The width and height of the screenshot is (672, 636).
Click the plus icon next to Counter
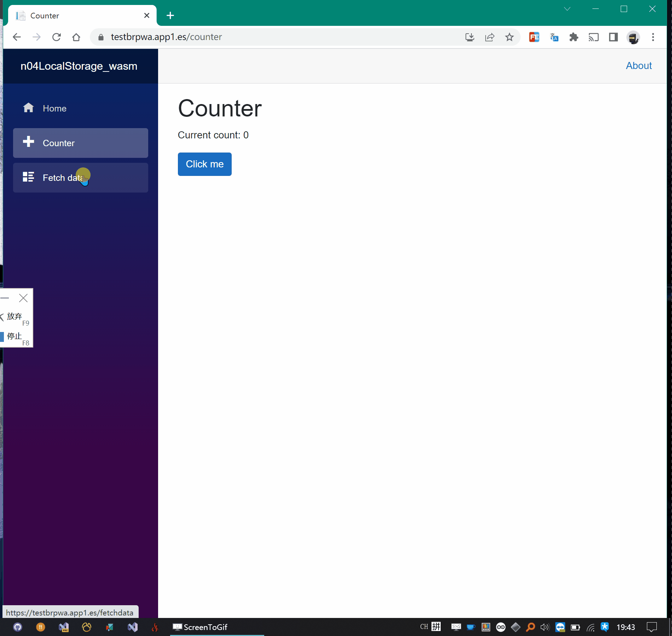(x=28, y=142)
